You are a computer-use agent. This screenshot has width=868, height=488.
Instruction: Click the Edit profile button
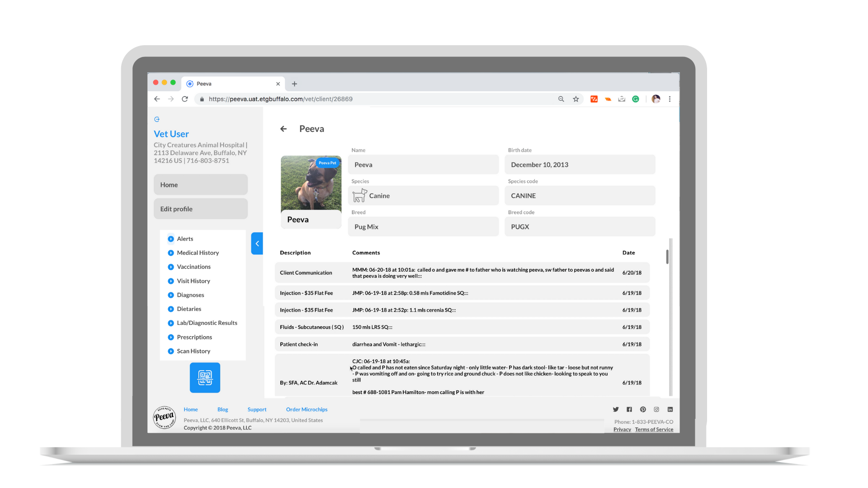[201, 209]
